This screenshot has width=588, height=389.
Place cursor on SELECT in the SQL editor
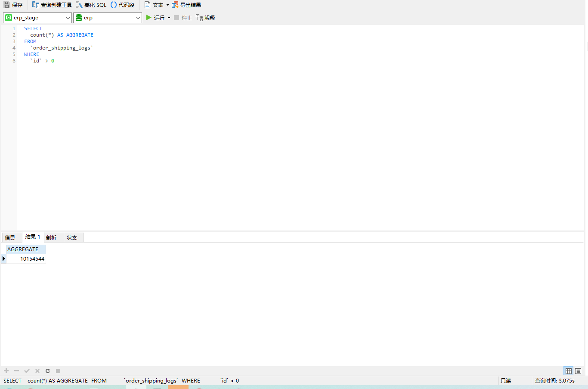click(x=33, y=28)
